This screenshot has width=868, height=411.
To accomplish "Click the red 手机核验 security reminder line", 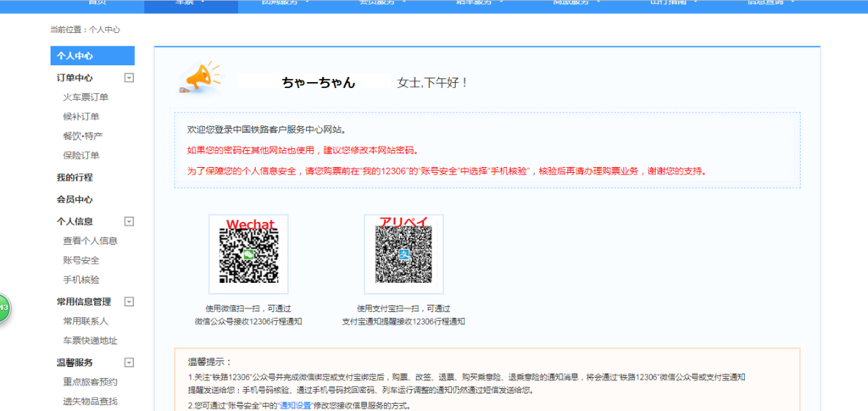I will click(x=448, y=171).
